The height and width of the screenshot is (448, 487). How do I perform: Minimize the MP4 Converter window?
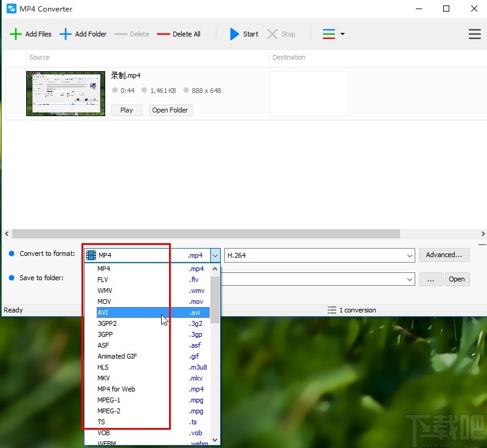(419, 9)
